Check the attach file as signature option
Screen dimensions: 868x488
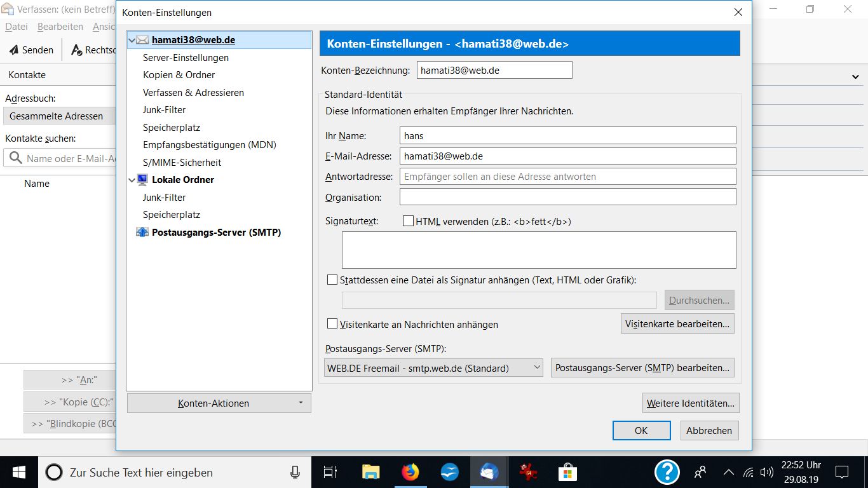[x=332, y=280]
